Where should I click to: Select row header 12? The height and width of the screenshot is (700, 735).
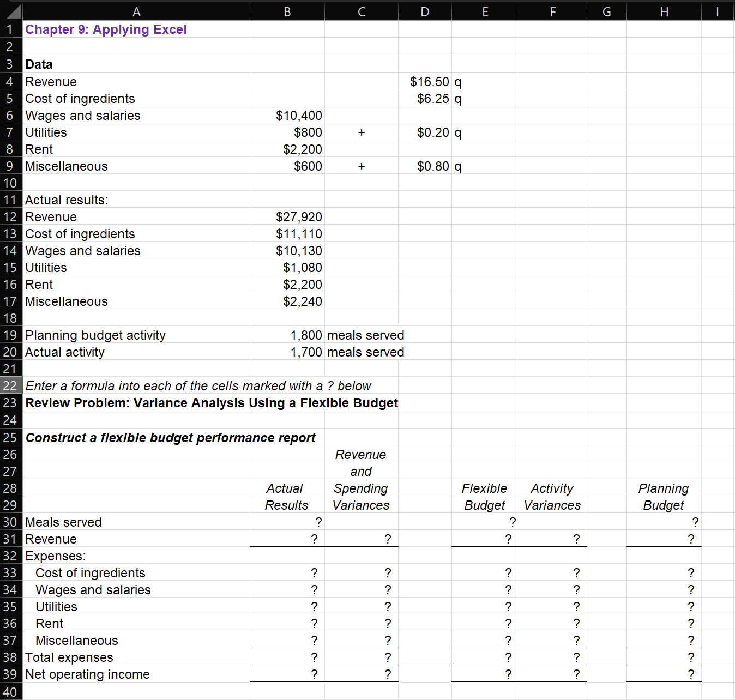pyautogui.click(x=10, y=216)
